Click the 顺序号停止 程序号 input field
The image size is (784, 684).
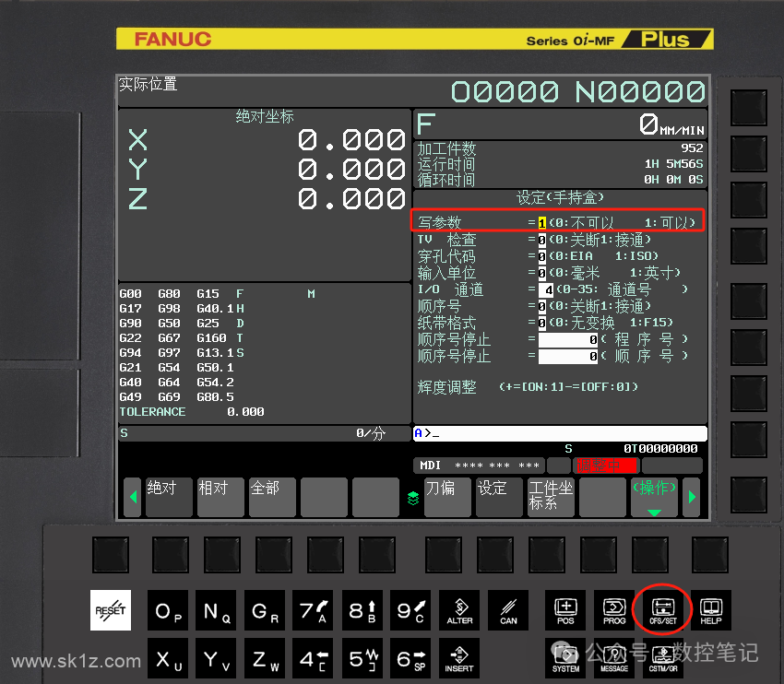click(x=568, y=340)
